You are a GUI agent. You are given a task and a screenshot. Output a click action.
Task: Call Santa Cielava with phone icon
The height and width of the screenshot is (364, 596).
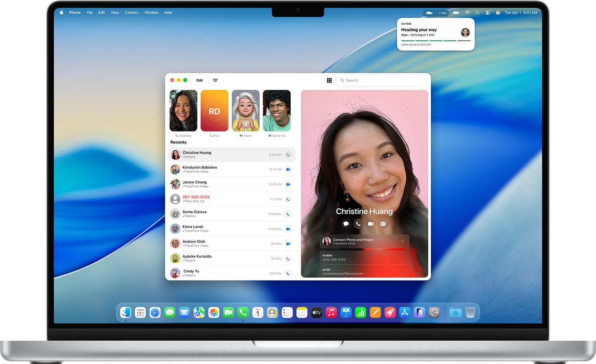[x=288, y=214]
